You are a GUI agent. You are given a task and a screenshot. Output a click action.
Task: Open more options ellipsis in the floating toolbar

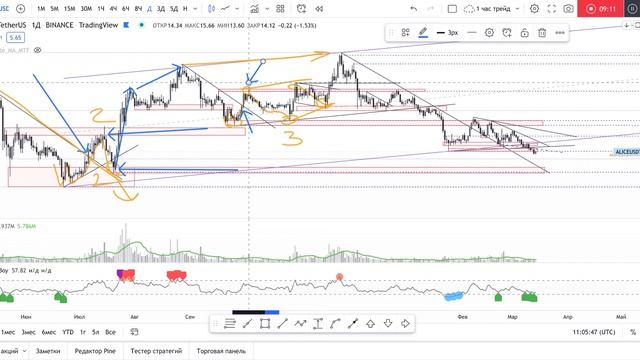560,33
